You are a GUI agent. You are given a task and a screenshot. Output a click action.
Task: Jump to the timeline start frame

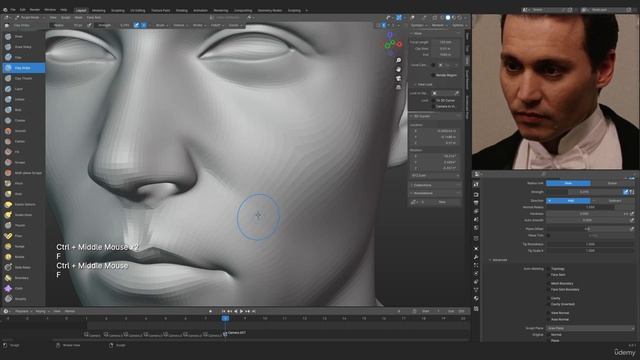point(223,311)
